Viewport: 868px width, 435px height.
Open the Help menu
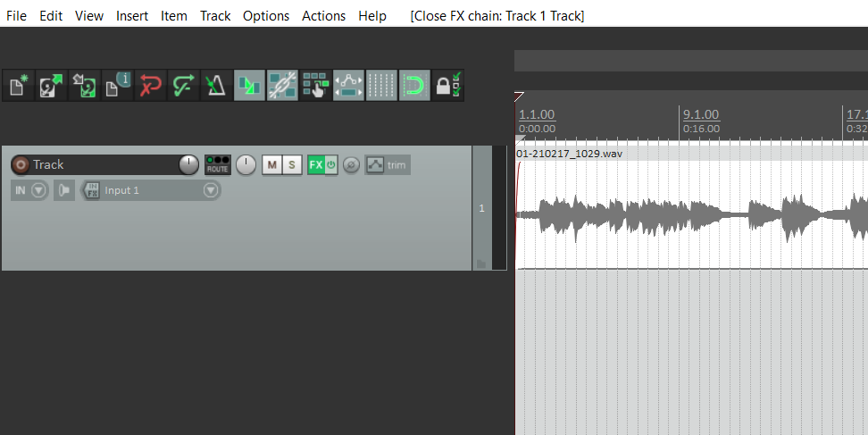(372, 16)
